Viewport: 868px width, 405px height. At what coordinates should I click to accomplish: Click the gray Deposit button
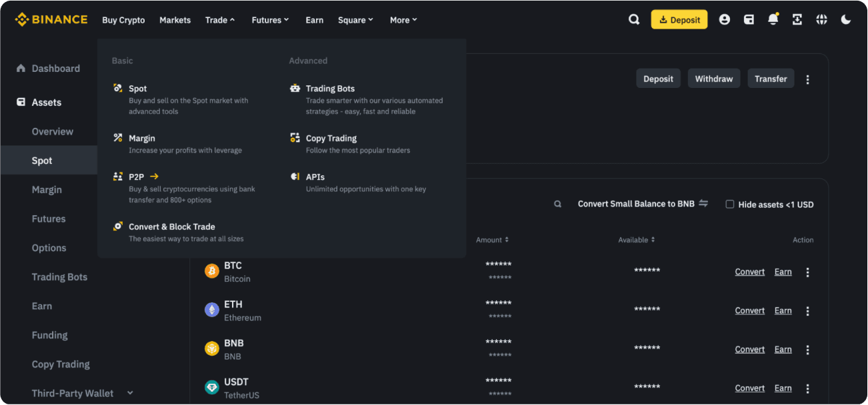pyautogui.click(x=658, y=79)
